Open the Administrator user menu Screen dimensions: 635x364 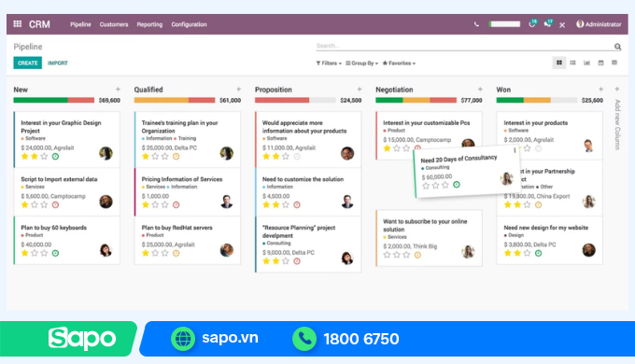[599, 24]
